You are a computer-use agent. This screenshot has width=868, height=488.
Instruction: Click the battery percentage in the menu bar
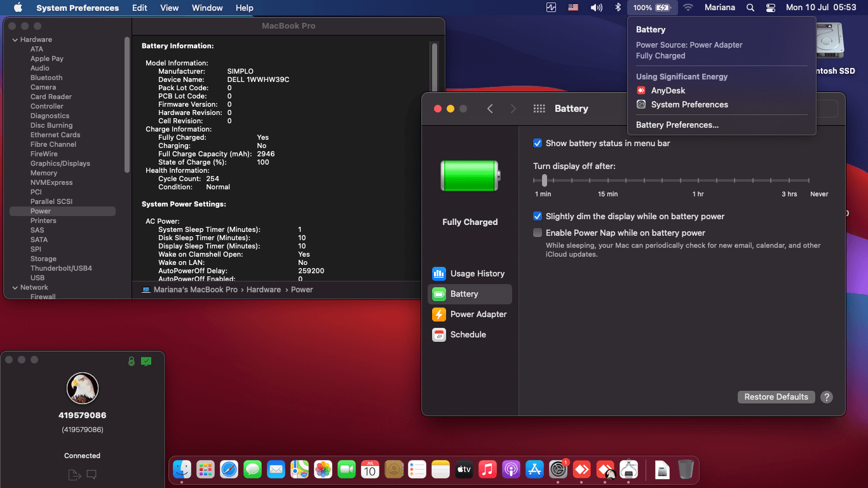point(653,8)
